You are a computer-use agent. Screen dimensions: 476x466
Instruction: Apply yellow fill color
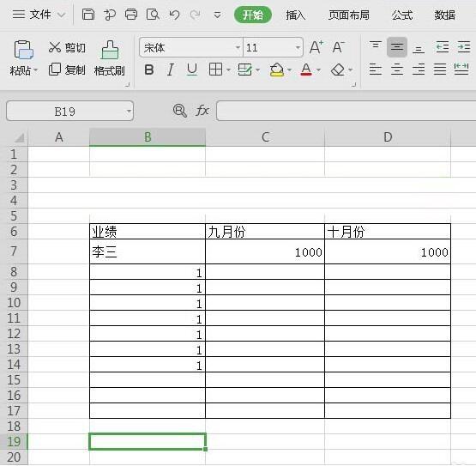point(276,70)
